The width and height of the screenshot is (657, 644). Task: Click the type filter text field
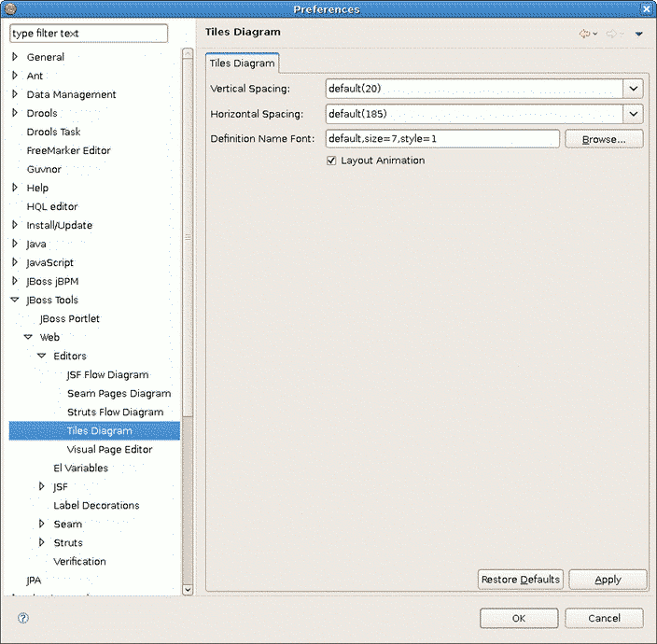(x=89, y=34)
